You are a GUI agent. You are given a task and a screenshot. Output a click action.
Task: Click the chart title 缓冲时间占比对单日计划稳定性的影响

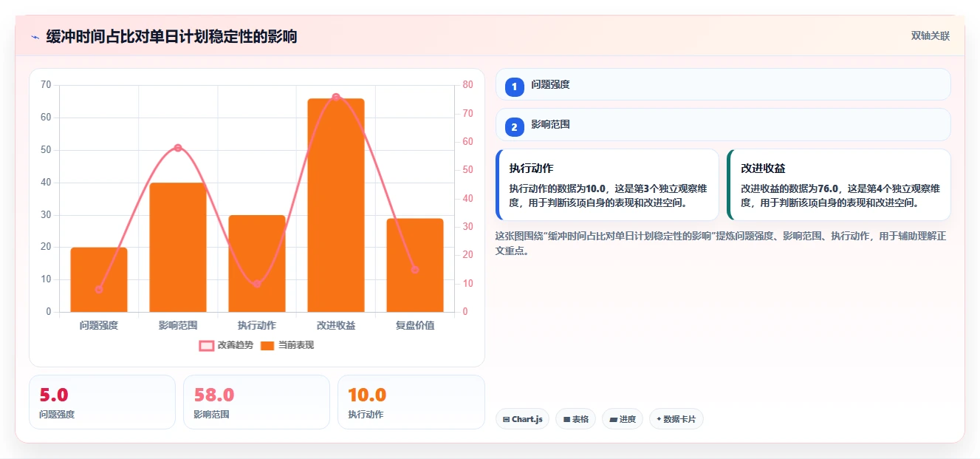click(171, 37)
